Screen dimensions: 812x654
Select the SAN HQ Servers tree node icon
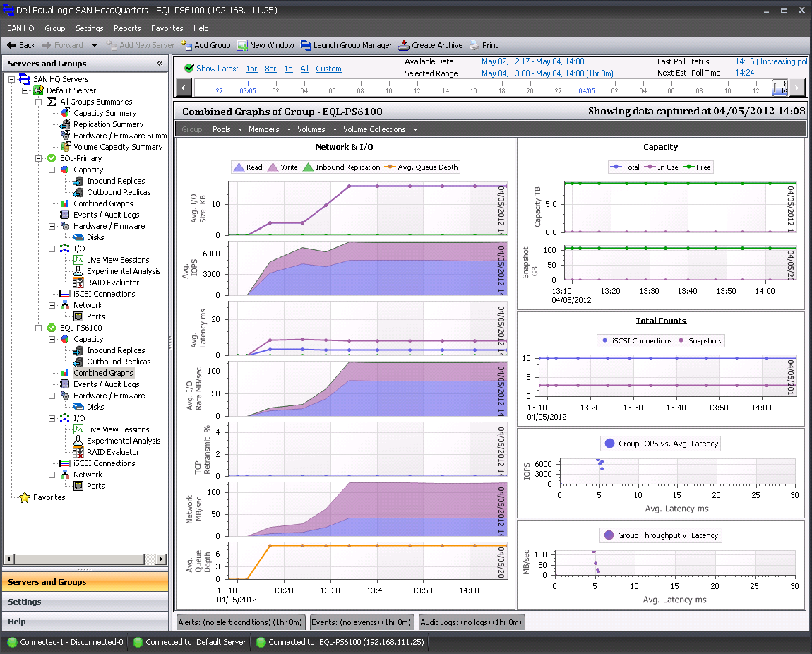coord(25,78)
